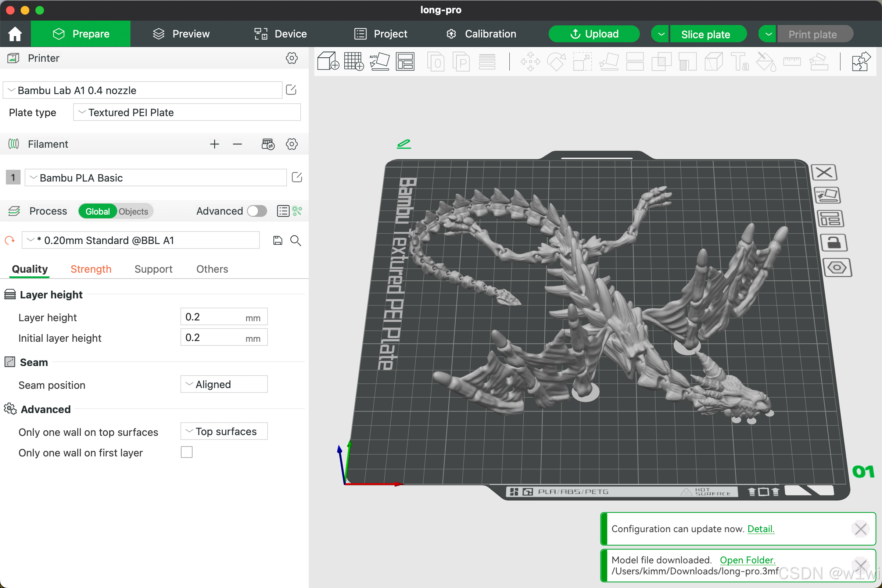Click the plate lock icon beside bed
The width and height of the screenshot is (882, 588).
[833, 243]
